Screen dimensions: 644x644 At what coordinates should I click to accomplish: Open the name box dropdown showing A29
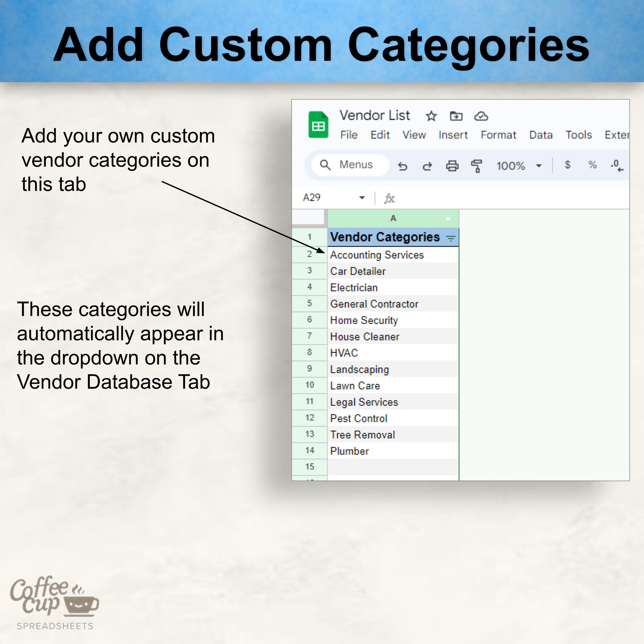(x=362, y=197)
